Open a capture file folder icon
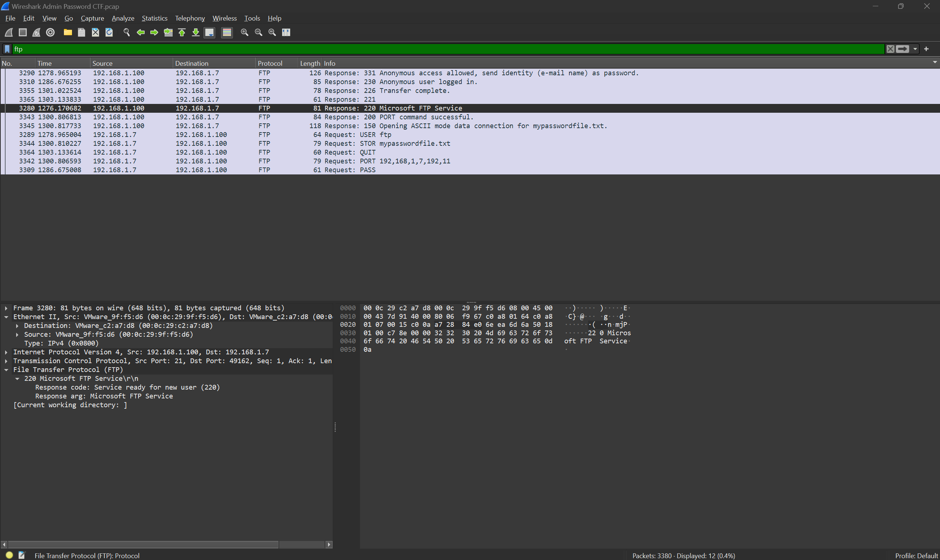Viewport: 940px width, 560px height. tap(68, 32)
